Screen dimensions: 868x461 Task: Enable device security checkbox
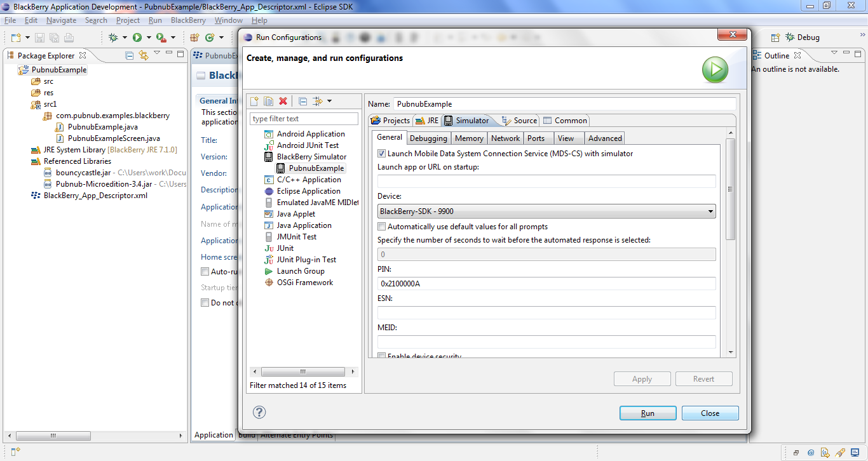[381, 356]
